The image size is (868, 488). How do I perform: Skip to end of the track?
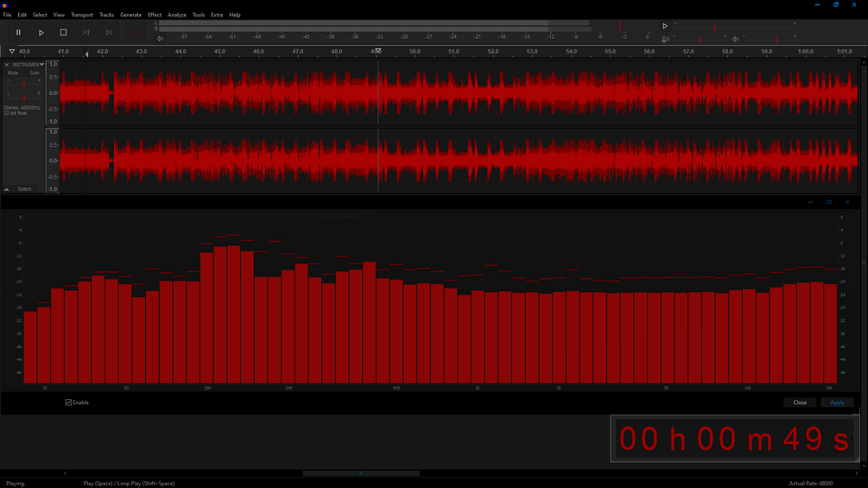tap(109, 33)
